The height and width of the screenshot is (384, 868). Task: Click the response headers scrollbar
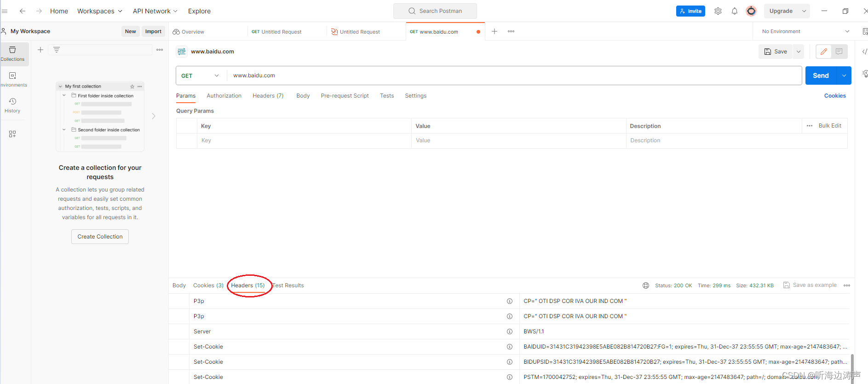click(852, 368)
